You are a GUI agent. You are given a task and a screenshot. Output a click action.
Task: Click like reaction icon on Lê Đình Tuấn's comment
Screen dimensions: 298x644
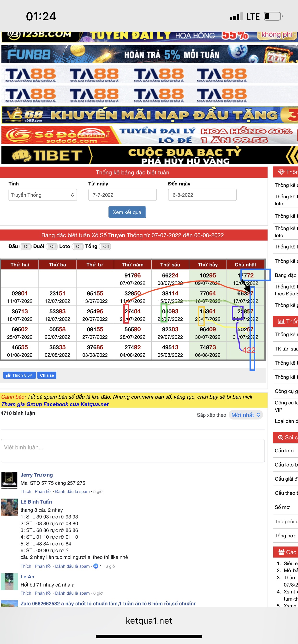pos(96,566)
